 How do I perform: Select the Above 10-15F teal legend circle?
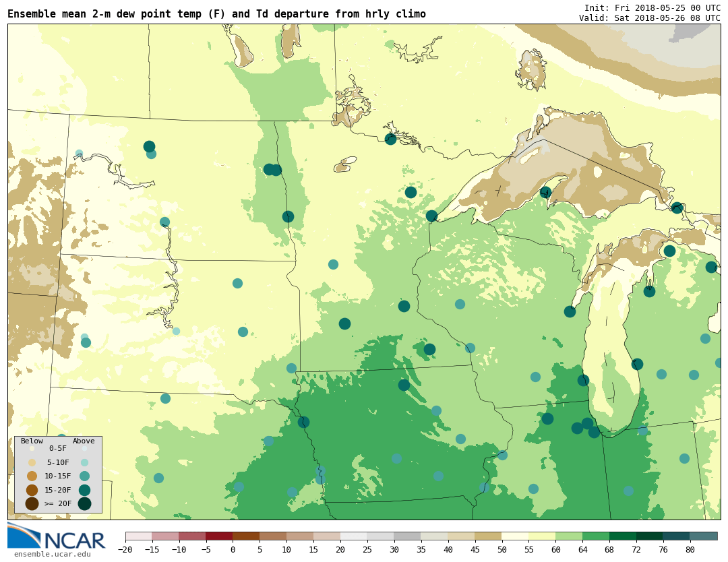click(x=84, y=476)
